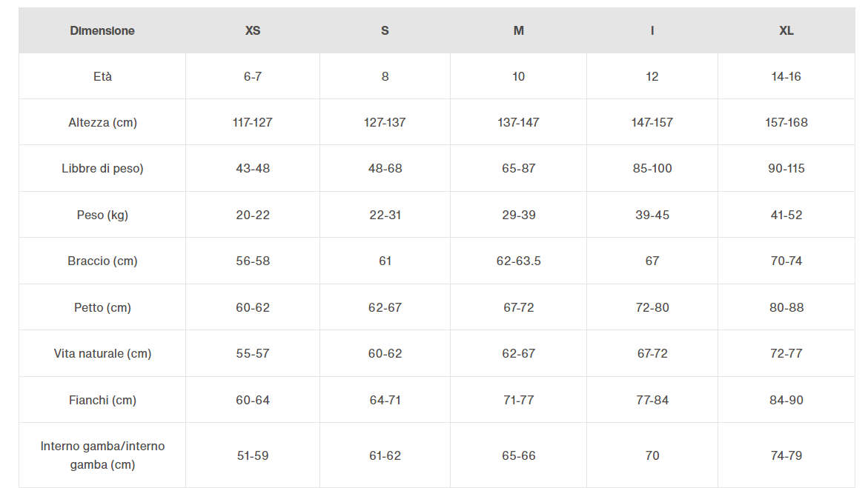868x488 pixels.
Task: Click the Braccio (cm) row label
Action: pos(102,261)
